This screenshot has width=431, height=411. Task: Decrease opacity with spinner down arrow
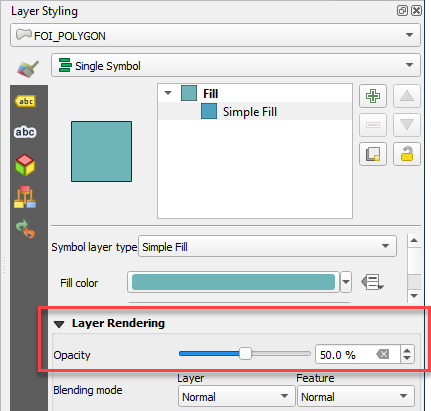point(407,358)
